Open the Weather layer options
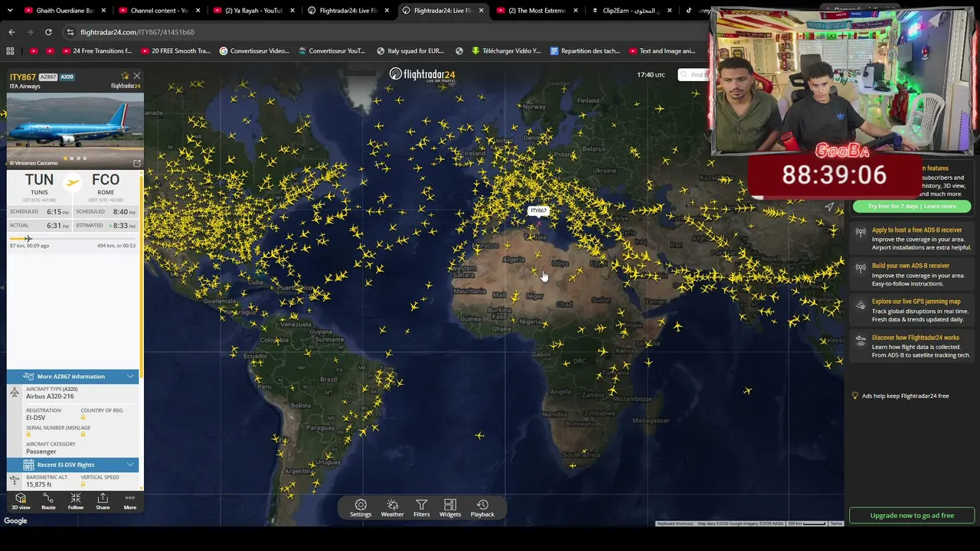The image size is (980, 551). coord(392,508)
